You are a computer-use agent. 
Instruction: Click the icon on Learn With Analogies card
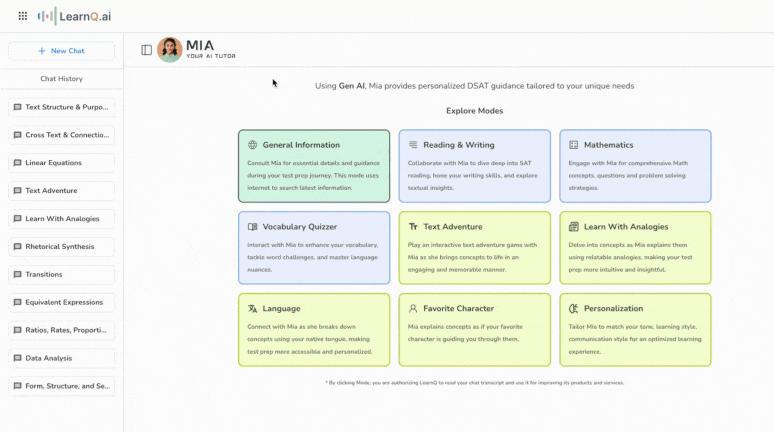coord(574,227)
